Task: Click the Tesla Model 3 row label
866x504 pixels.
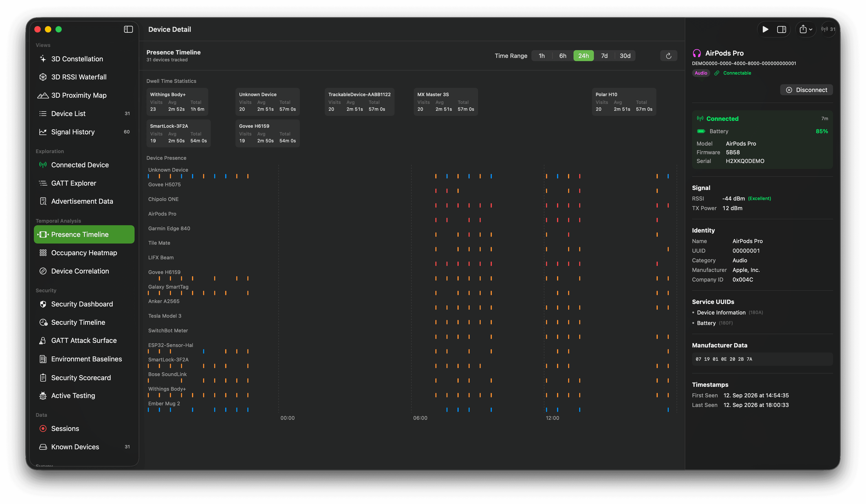Action: pyautogui.click(x=165, y=316)
